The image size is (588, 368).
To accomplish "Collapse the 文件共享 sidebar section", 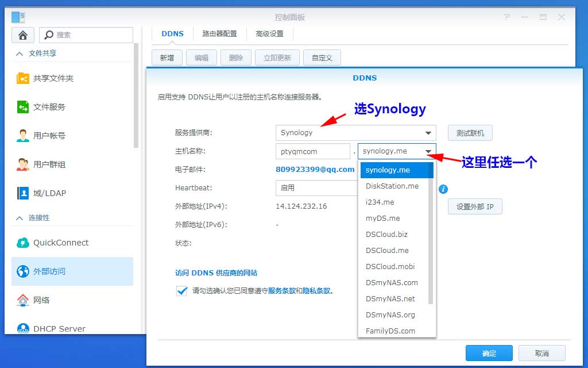I will (20, 53).
